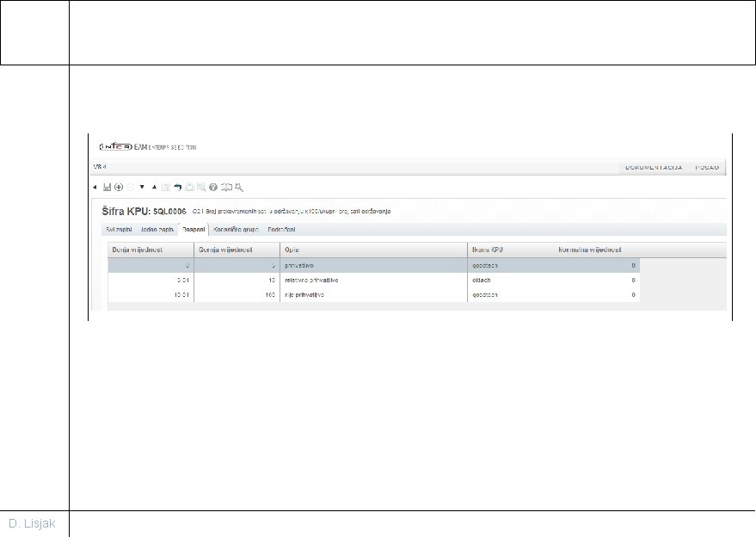Click the lower value 5.01 cell
This screenshot has width=756, height=537.
(151, 280)
